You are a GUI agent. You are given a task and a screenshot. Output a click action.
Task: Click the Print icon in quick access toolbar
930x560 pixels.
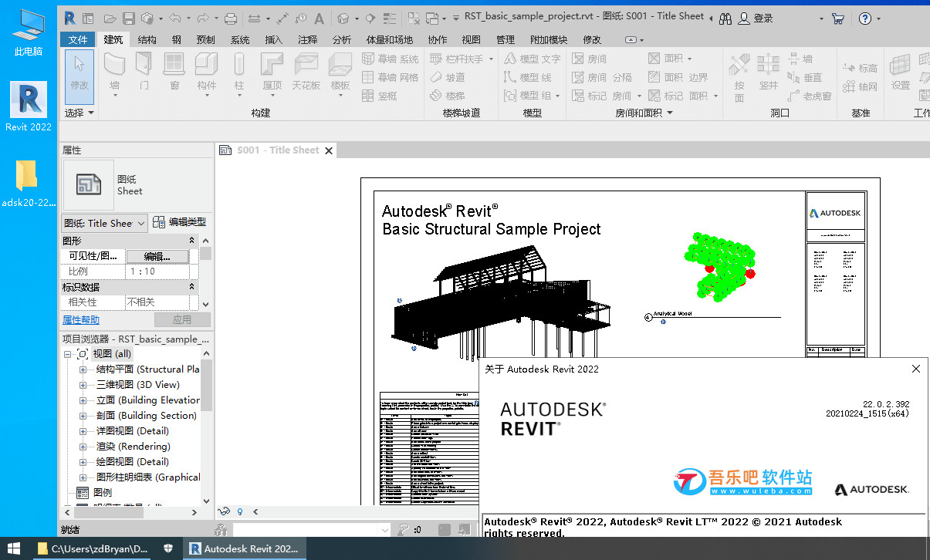230,18
